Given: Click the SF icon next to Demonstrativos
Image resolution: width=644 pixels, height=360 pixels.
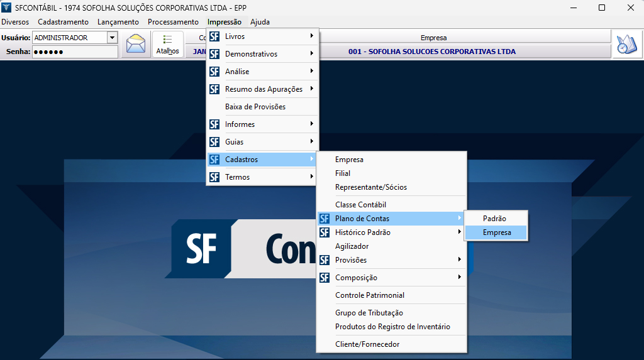Looking at the screenshot, I should click(x=214, y=54).
